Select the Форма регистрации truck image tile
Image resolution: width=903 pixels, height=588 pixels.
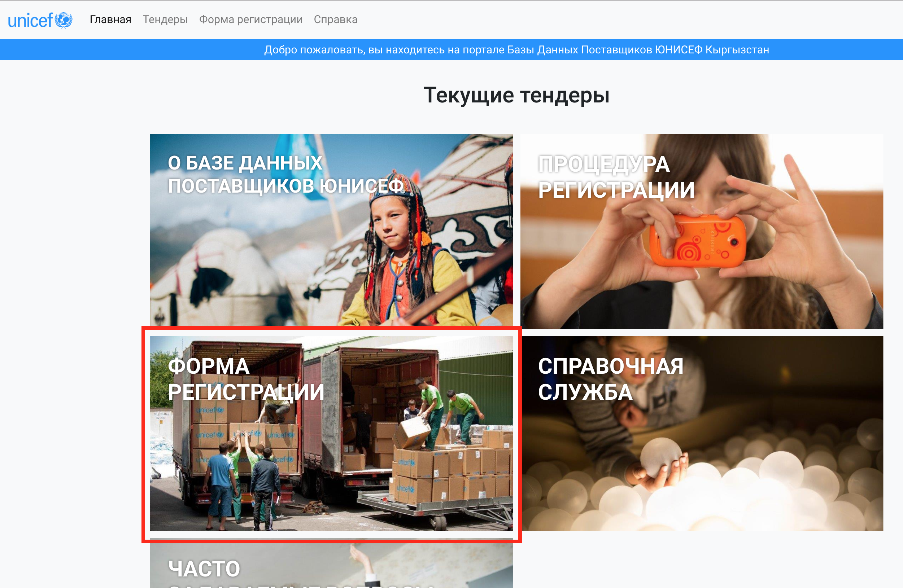331,433
